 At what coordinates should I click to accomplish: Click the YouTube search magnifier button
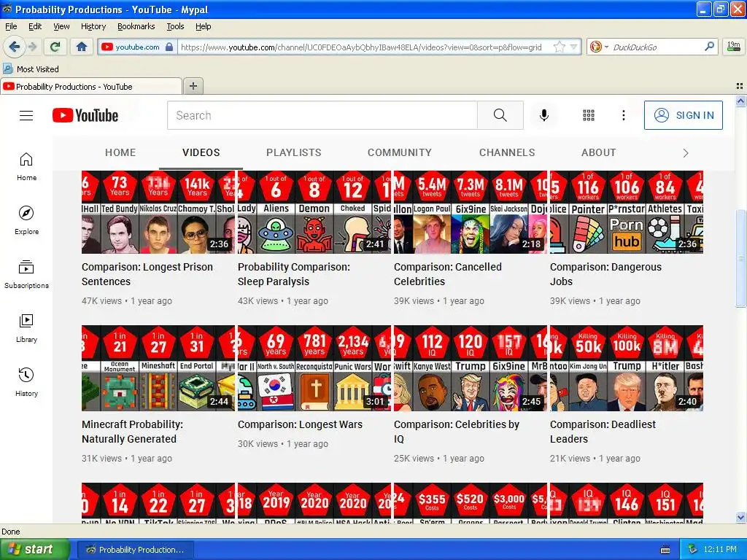(x=500, y=115)
